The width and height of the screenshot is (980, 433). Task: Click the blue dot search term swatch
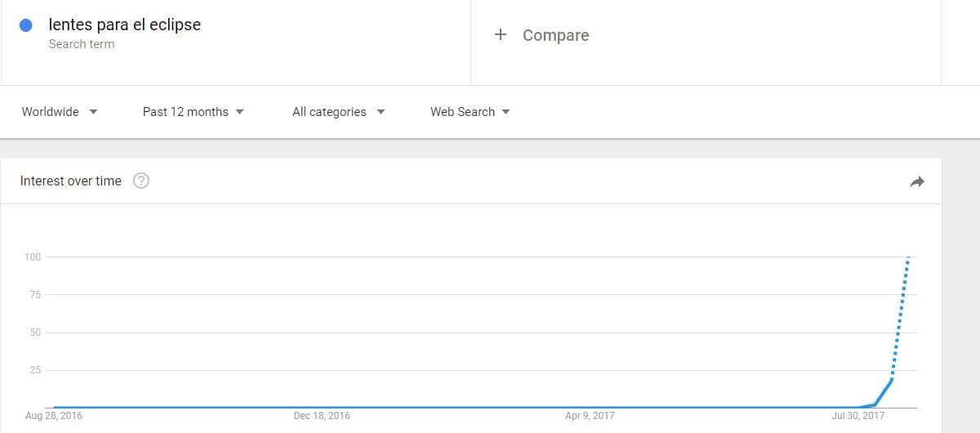[25, 25]
